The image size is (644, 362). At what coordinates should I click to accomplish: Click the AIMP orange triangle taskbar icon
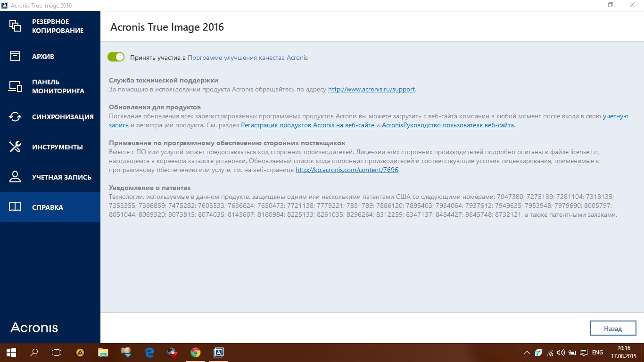coord(80,352)
